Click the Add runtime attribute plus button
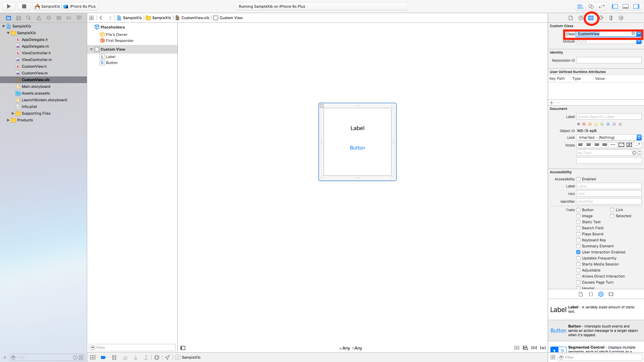The height and width of the screenshot is (362, 644). coord(552,103)
